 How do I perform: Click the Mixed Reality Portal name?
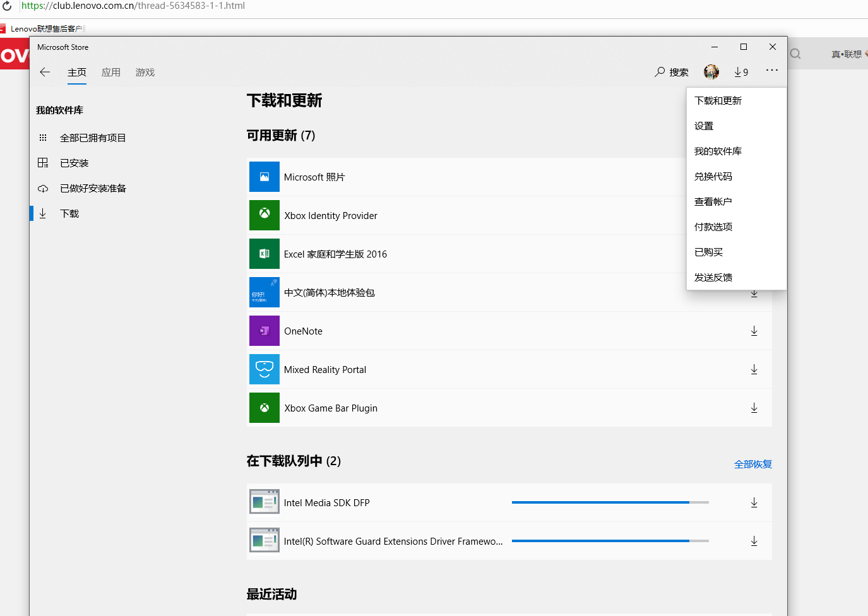tap(325, 369)
